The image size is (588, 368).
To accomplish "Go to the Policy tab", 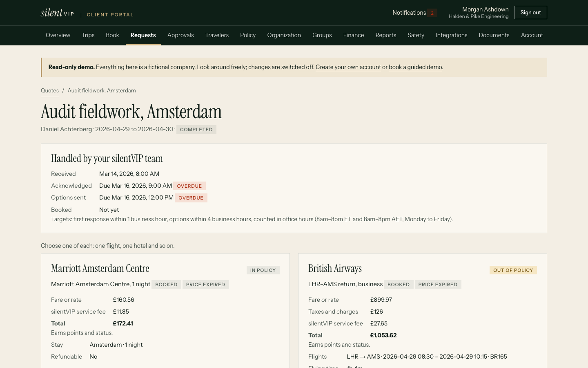I will point(248,35).
